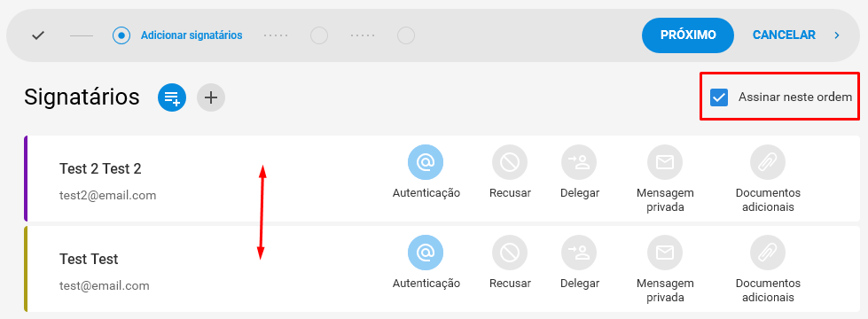This screenshot has height=319, width=868.
Task: Click Autenticação icon for Test Test
Action: coord(426,253)
